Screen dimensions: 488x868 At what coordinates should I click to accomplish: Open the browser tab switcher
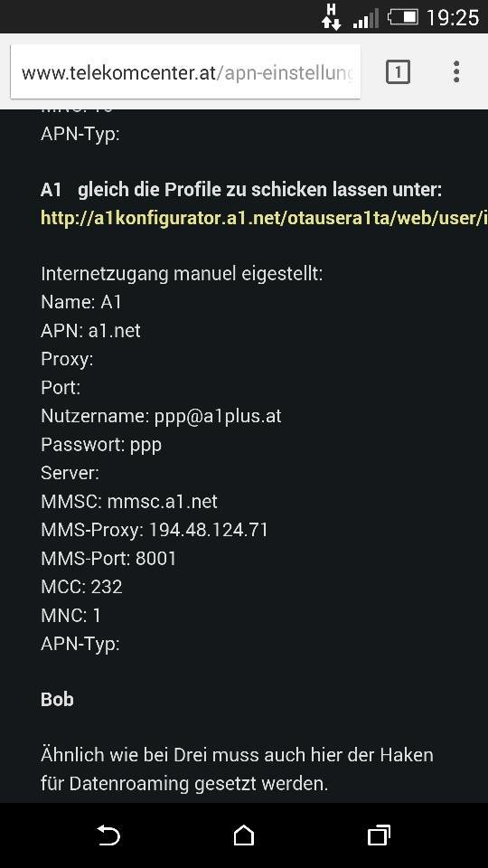point(398,72)
